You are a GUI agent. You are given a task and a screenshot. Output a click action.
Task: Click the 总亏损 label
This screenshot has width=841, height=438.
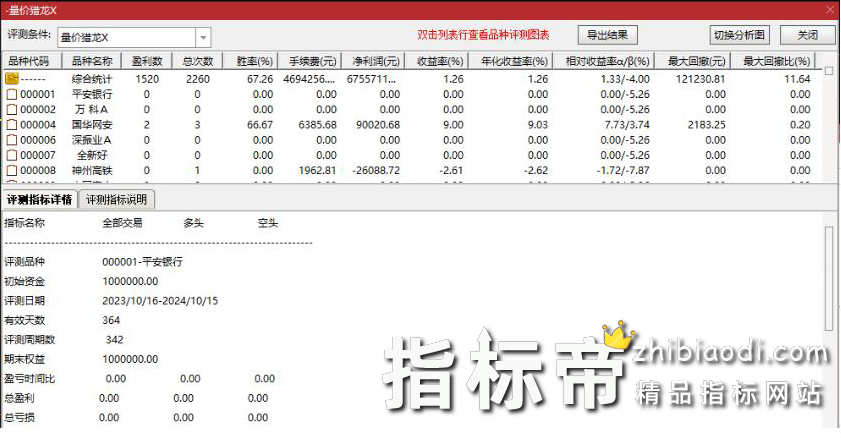click(19, 417)
